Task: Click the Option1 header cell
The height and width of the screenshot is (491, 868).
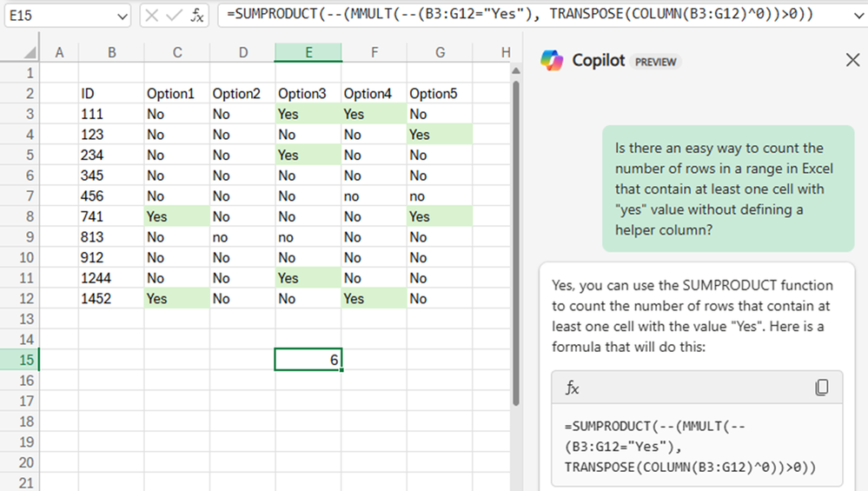Action: tap(177, 94)
